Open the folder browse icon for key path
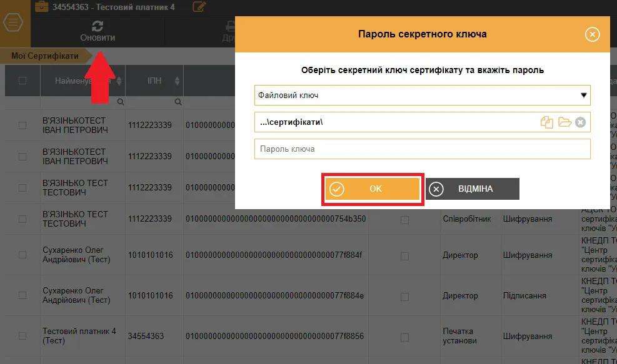This screenshot has height=364, width=617. (x=564, y=122)
